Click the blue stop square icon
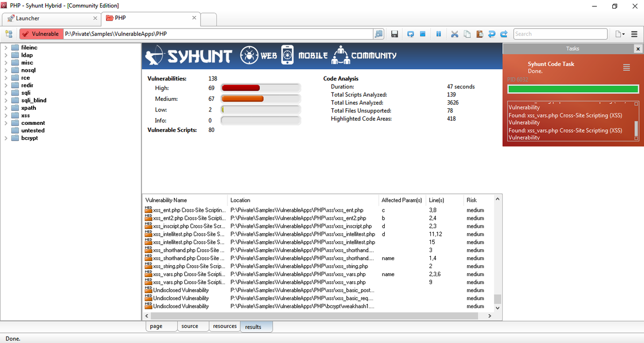 423,34
